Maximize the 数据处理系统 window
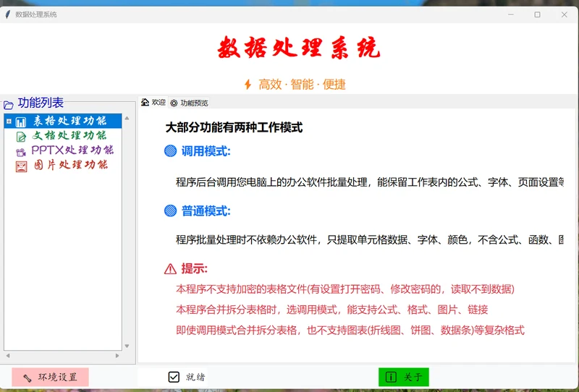The image size is (579, 392). click(537, 14)
